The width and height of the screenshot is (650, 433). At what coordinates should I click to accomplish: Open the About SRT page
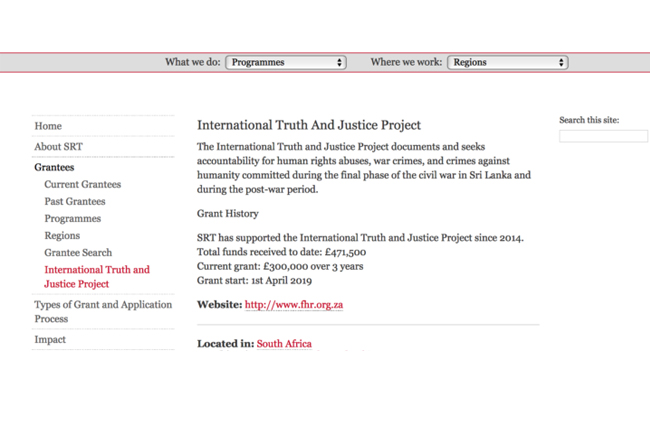tap(58, 147)
